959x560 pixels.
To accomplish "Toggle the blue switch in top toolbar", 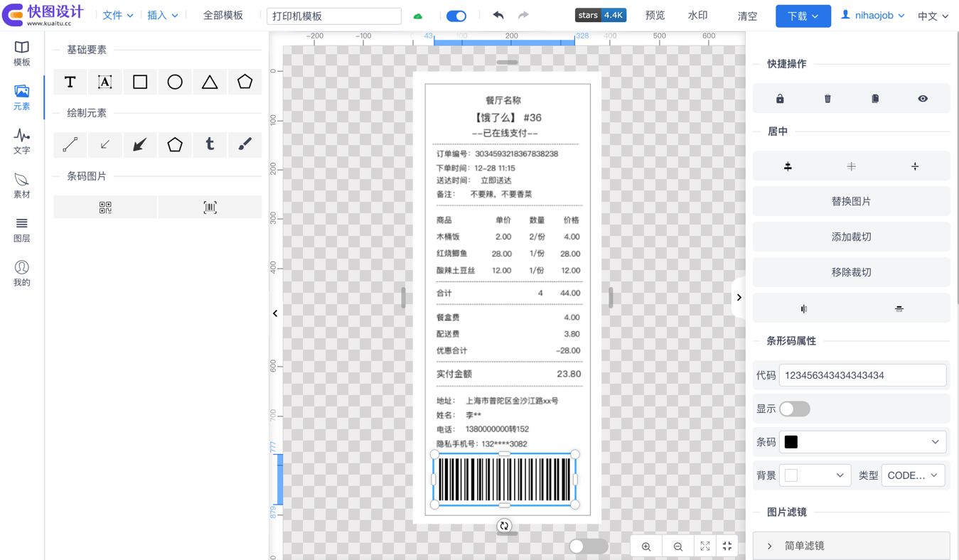I will click(x=456, y=16).
